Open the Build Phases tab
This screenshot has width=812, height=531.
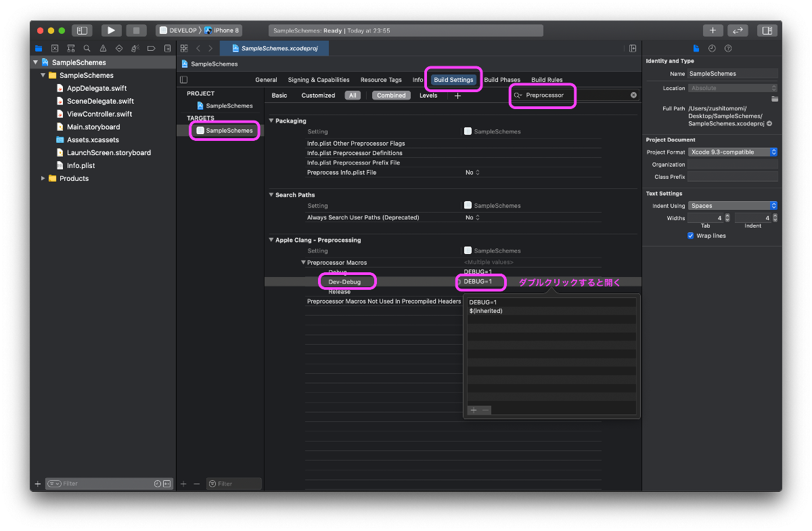[x=502, y=80]
